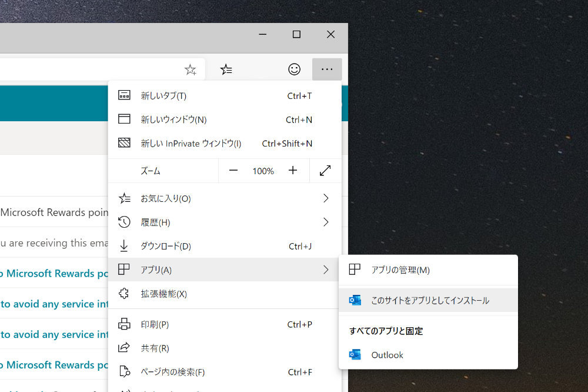Click the 100% zoom value
This screenshot has height=392, width=588.
(263, 171)
